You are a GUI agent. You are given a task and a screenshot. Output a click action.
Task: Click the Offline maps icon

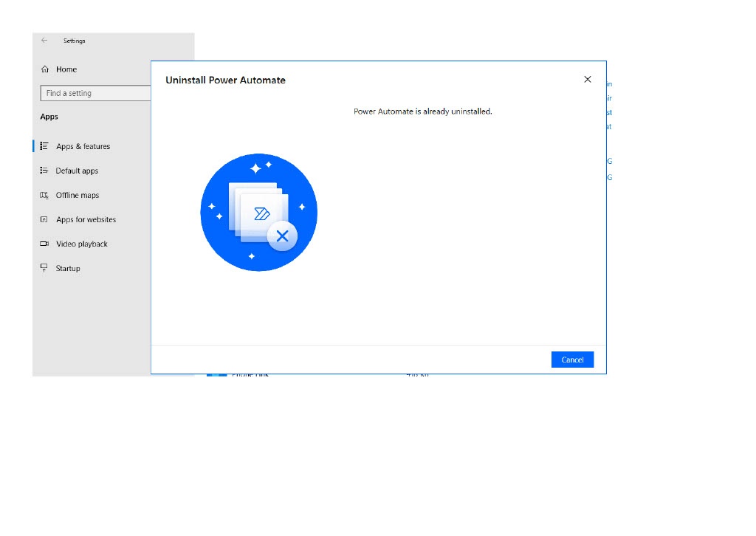[x=44, y=195]
